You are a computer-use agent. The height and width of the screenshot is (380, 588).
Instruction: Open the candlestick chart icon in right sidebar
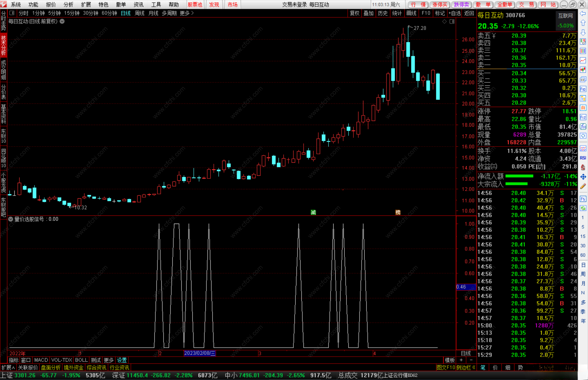tap(583, 70)
